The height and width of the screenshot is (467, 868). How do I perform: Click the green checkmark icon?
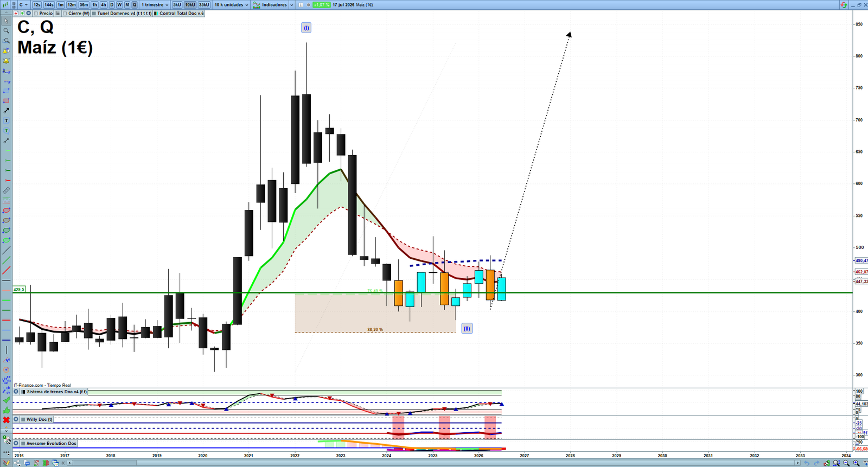coord(7,400)
